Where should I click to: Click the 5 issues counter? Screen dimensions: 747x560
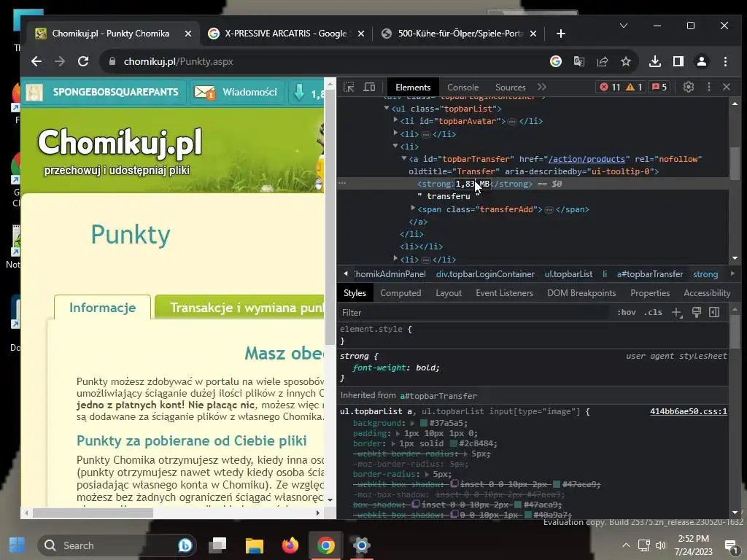(x=659, y=87)
